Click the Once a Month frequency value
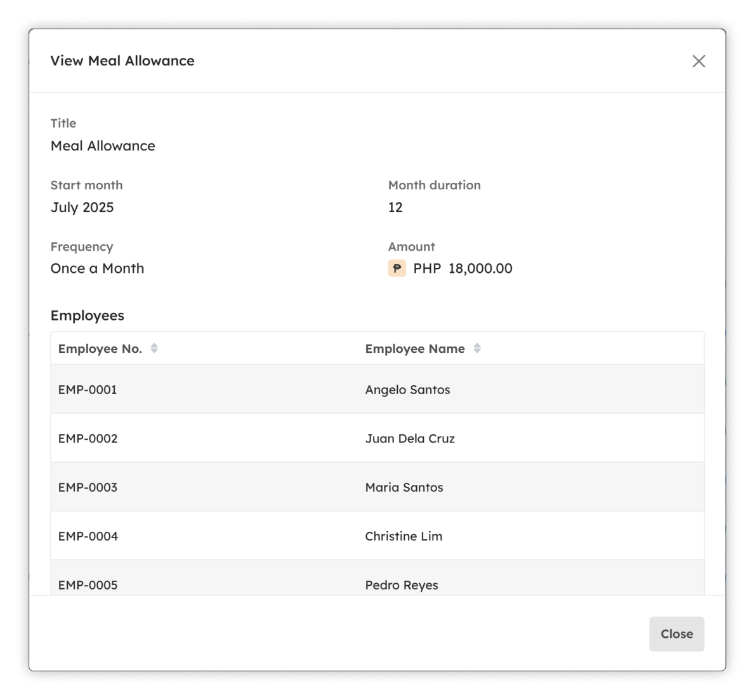Image resolution: width=755 pixels, height=700 pixels. 97,268
